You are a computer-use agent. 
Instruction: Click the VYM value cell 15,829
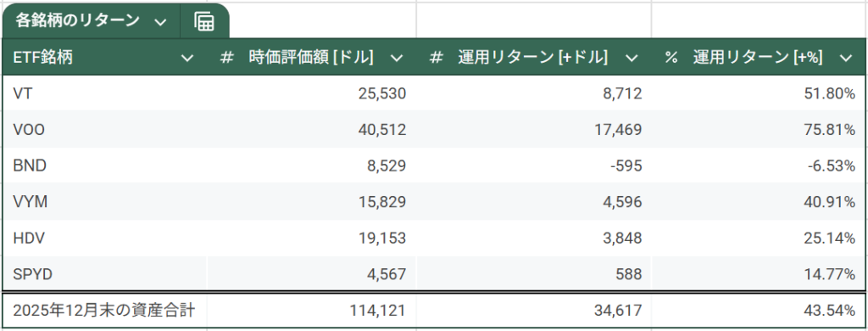[312, 202]
